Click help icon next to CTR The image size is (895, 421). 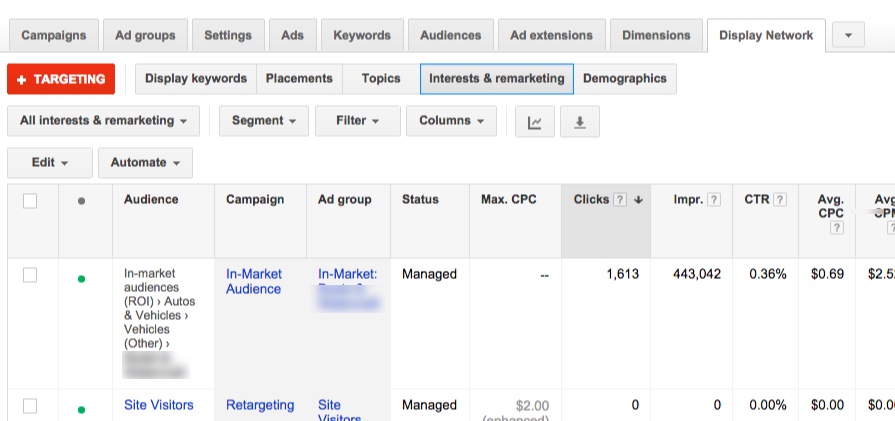coord(779,200)
